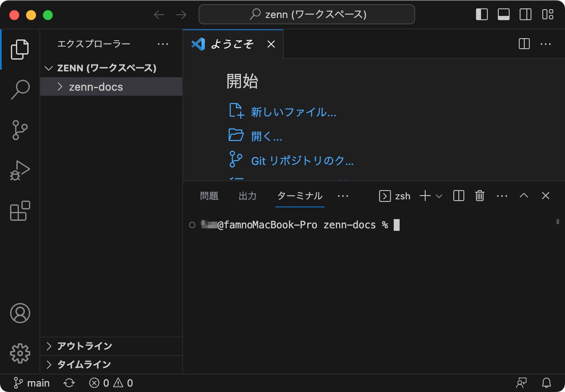Split the editor to the right
The image size is (565, 392).
(524, 44)
